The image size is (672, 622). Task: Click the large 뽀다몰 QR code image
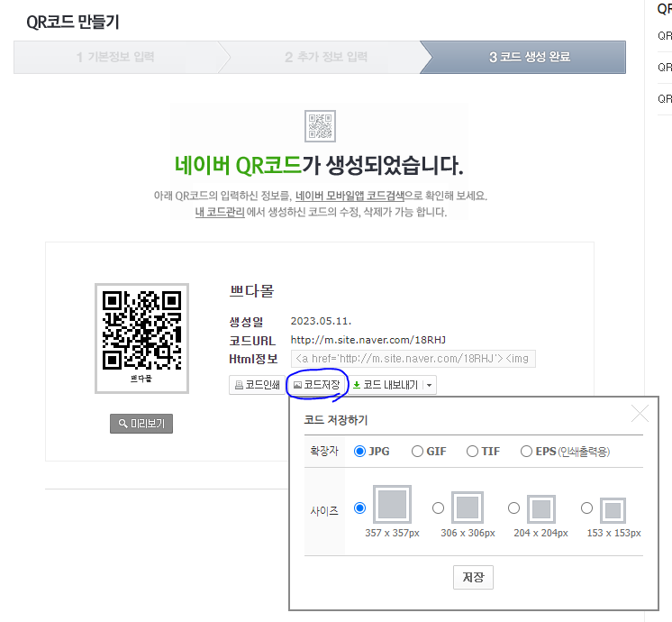click(x=141, y=338)
